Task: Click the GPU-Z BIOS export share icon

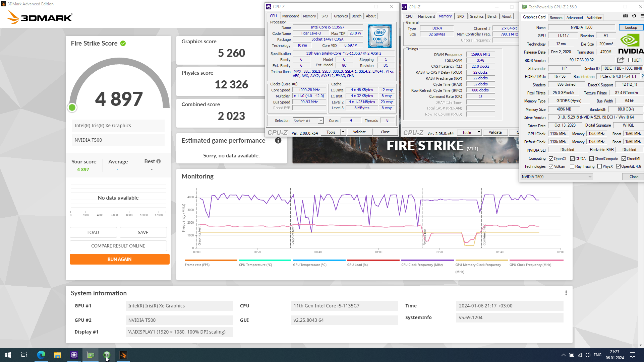Action: click(621, 60)
